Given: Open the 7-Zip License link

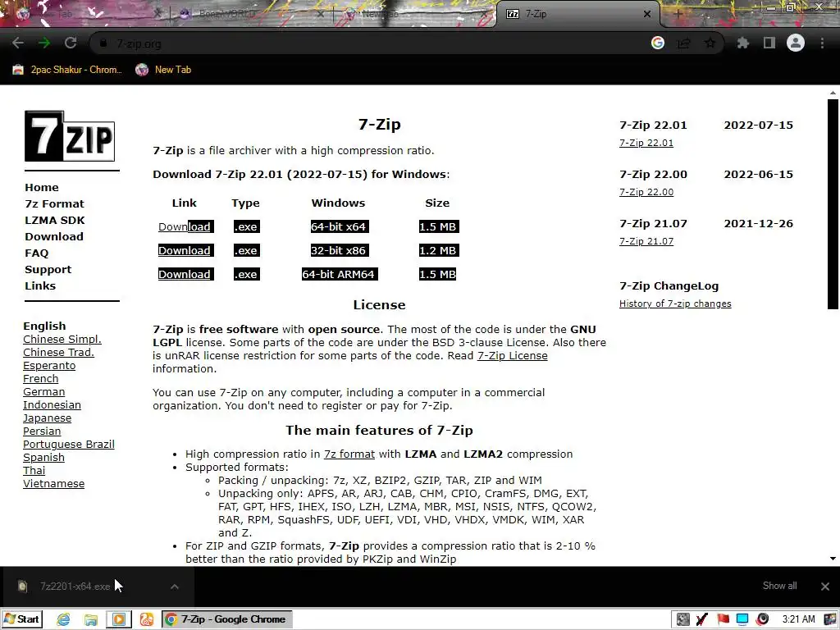Looking at the screenshot, I should [x=512, y=356].
